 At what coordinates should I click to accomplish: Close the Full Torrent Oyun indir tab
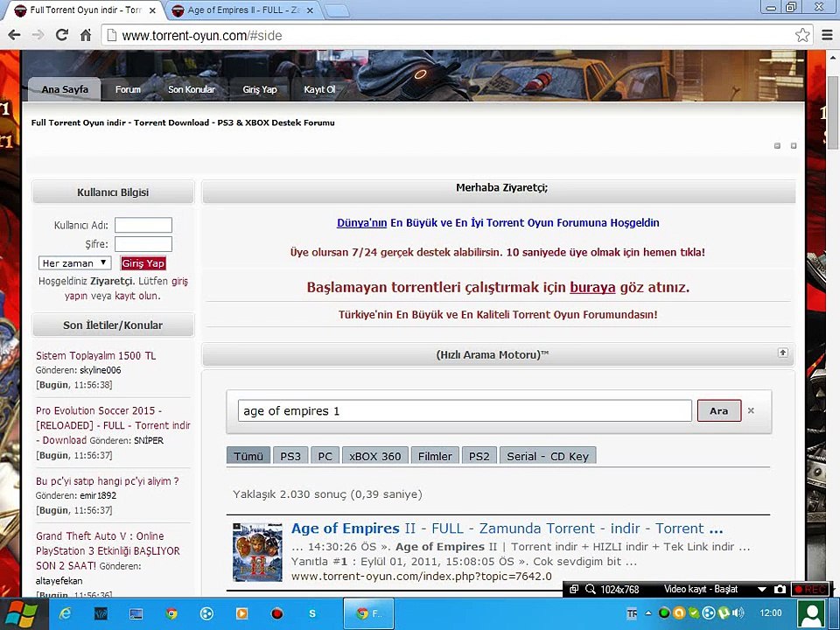(152, 10)
